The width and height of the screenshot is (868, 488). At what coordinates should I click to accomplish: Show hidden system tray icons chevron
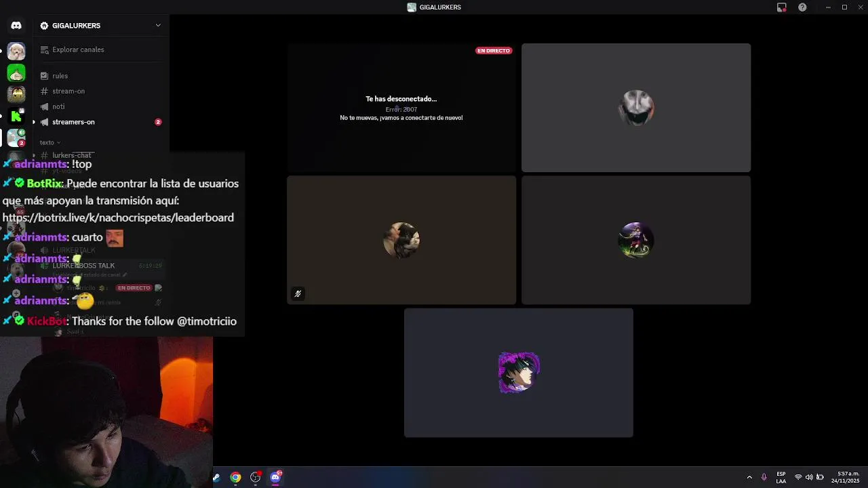[x=749, y=477]
